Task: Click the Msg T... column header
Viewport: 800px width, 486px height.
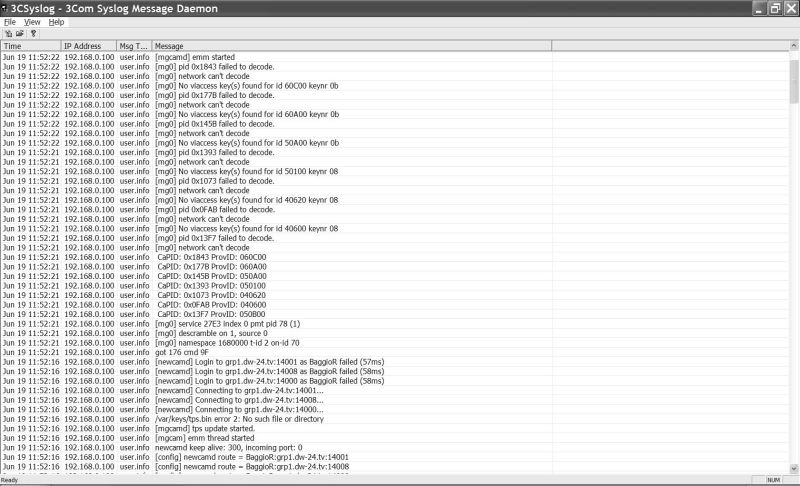Action: (x=134, y=46)
